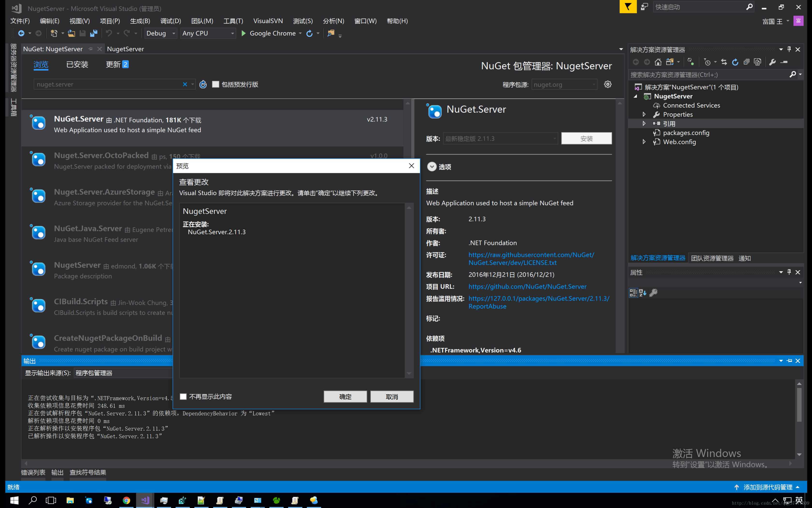This screenshot has height=508, width=812.
Task: Open Google Chrome from the taskbar
Action: click(126, 500)
